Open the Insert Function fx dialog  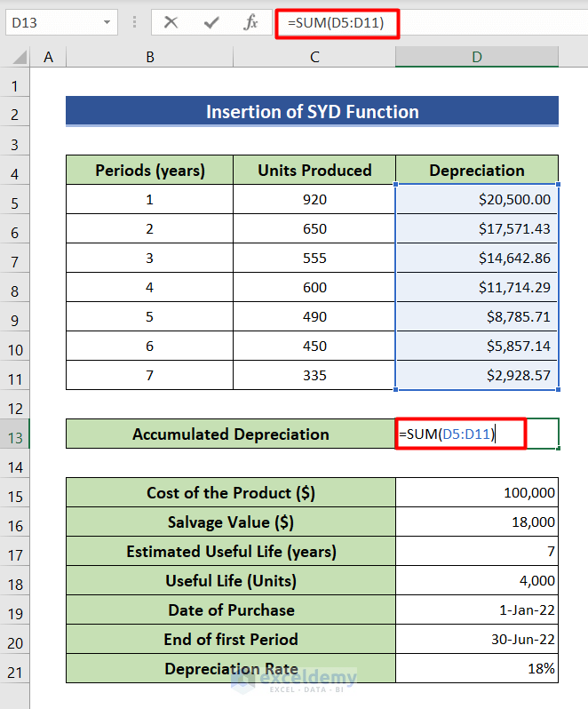[x=251, y=22]
